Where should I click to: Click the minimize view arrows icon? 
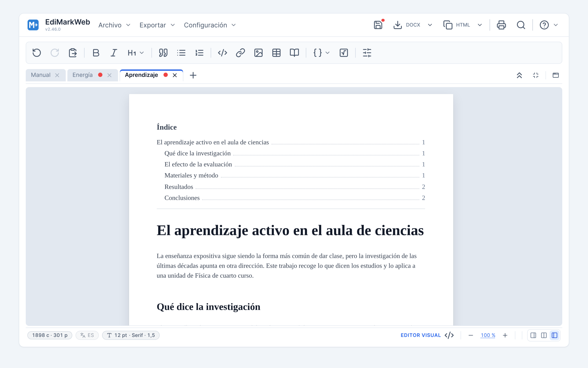(x=536, y=75)
